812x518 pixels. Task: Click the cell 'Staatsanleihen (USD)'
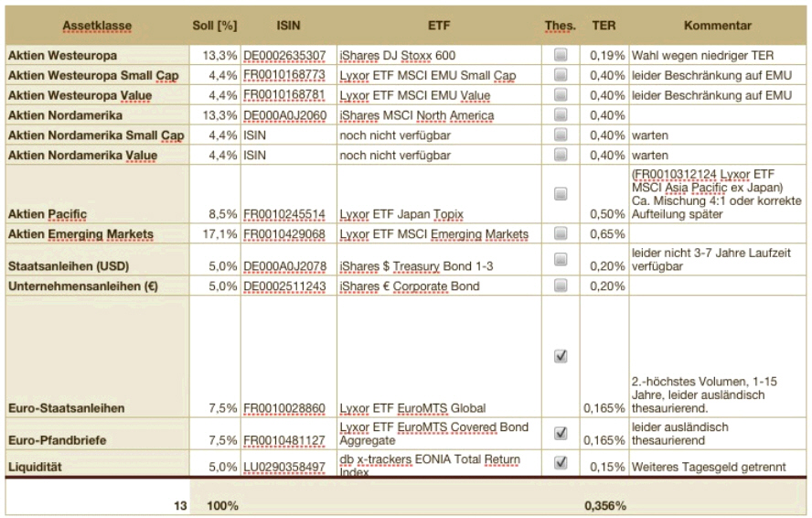97,260
